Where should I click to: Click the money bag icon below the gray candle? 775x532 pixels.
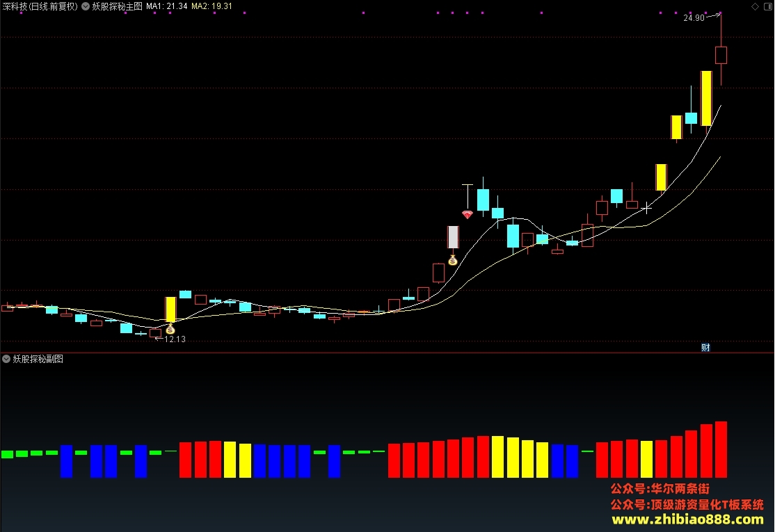coord(453,260)
